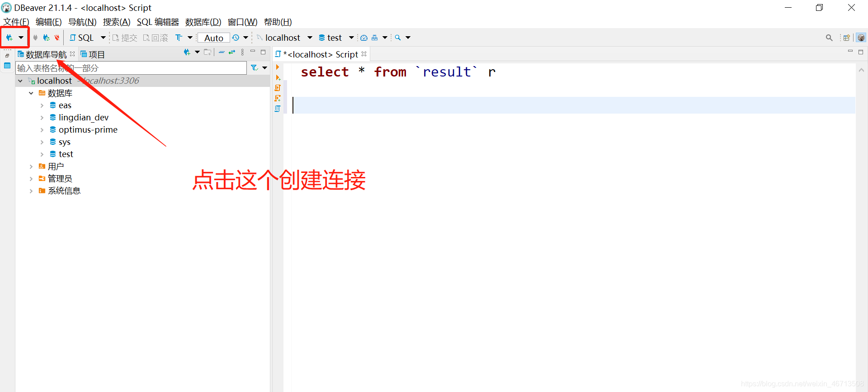The height and width of the screenshot is (392, 868).
Task: Click the 回滚 (Rollback) button
Action: pos(156,38)
